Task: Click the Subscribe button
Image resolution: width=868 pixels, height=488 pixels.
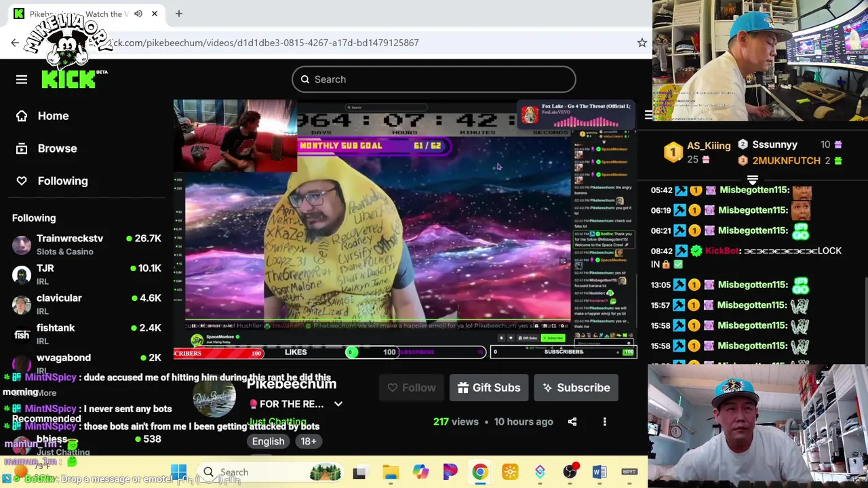Action: tap(576, 388)
